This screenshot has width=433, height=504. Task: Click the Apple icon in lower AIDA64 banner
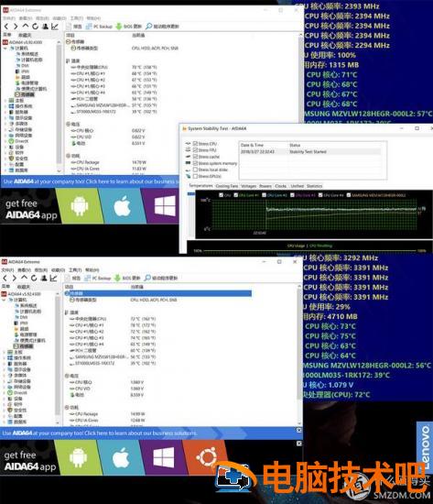pos(121,457)
